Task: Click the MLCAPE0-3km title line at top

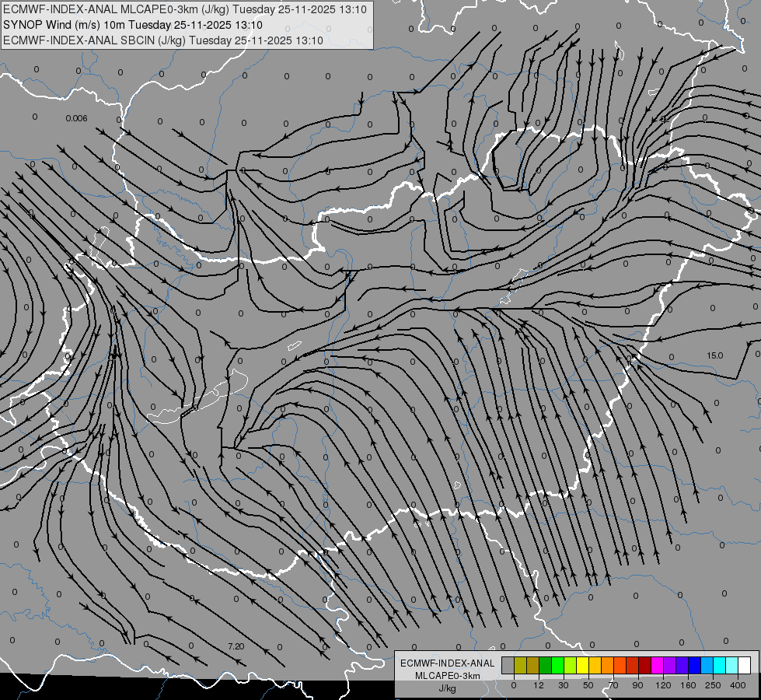Action: coord(185,9)
